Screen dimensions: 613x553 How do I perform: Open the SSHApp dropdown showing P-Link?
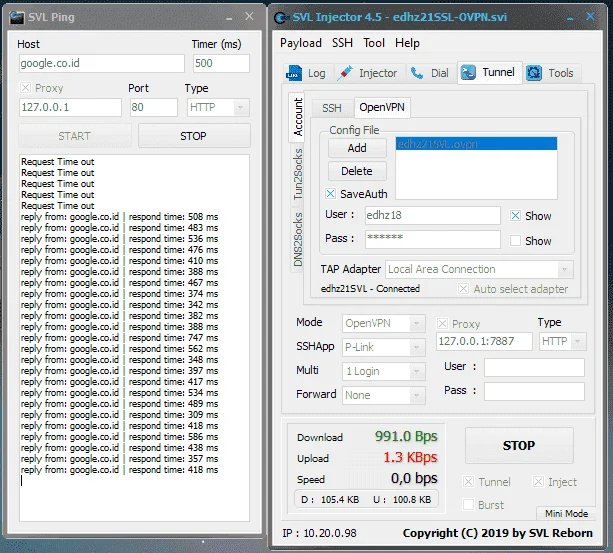pyautogui.click(x=384, y=347)
